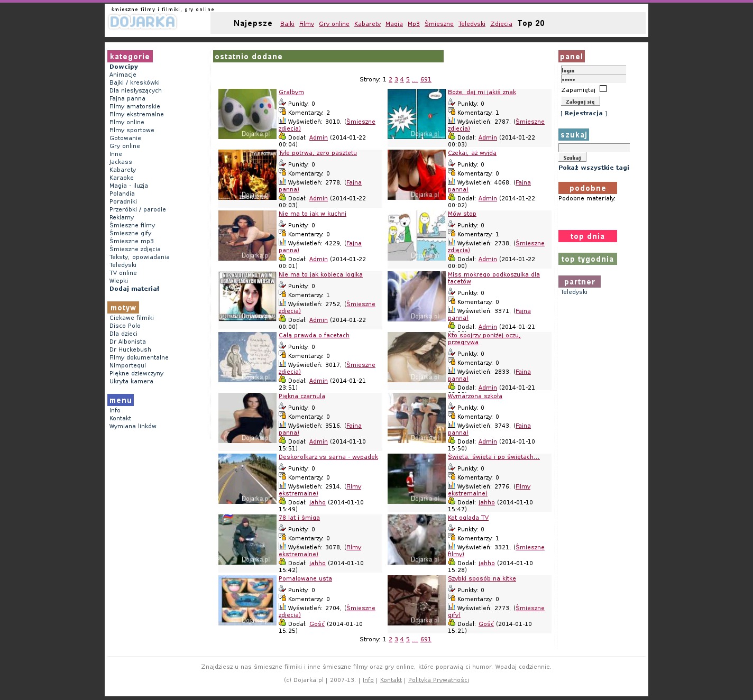Click user icon for 'Deskorolkarz vs sarna - wypadek'

[282, 501]
